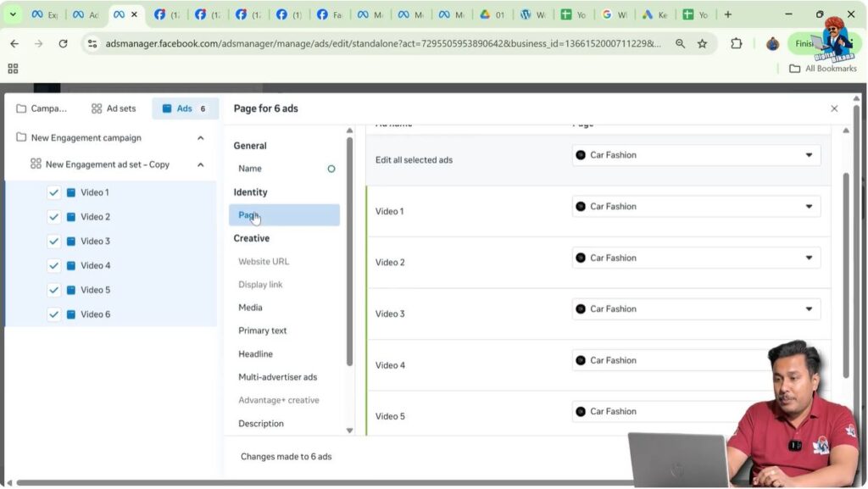This screenshot has height=489, width=868.
Task: Click the zoom magnifier icon in address bar
Action: (680, 43)
